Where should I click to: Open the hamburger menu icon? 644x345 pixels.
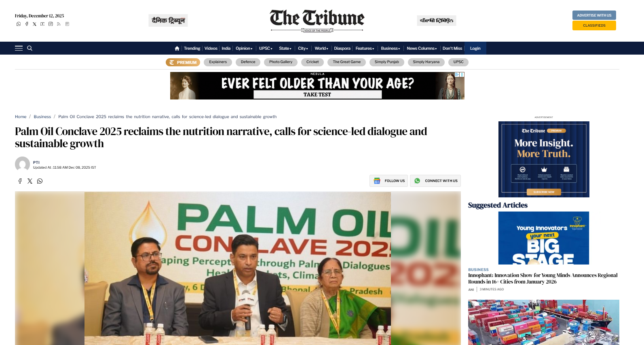(19, 48)
